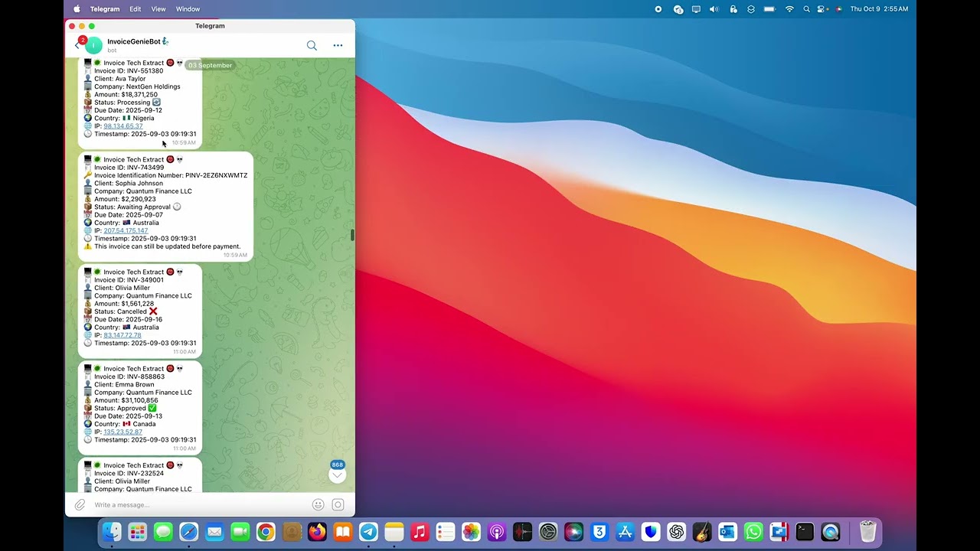Open Books from the dock

(343, 531)
